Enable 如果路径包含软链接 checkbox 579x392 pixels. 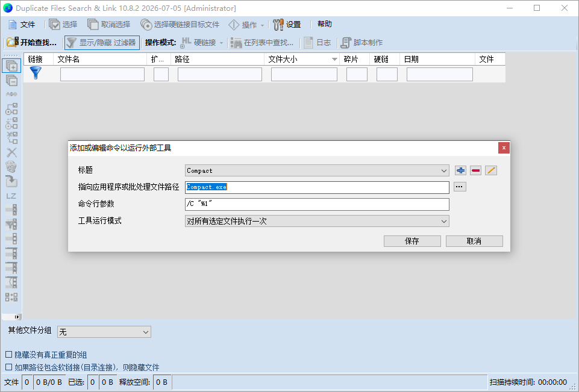pyautogui.click(x=8, y=367)
